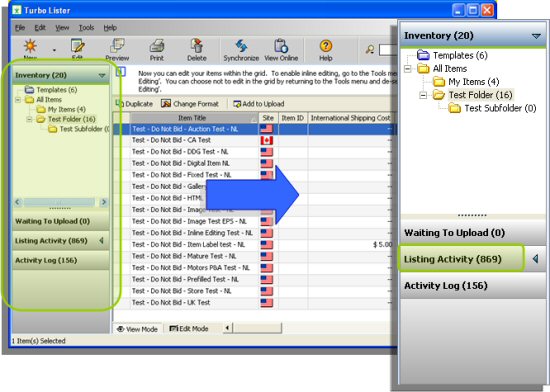
Task: Collapse Test Folder minus box in enlarged panel
Action: pyautogui.click(x=423, y=95)
